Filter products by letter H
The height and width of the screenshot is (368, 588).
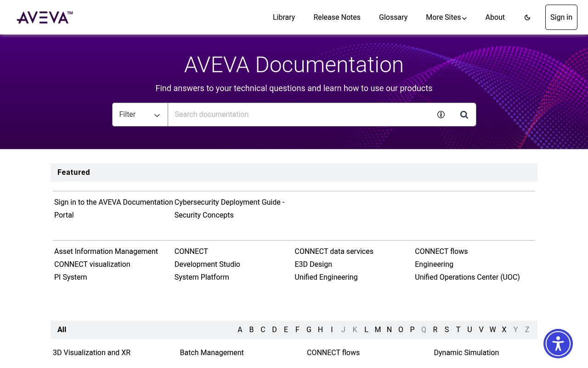[x=320, y=330]
